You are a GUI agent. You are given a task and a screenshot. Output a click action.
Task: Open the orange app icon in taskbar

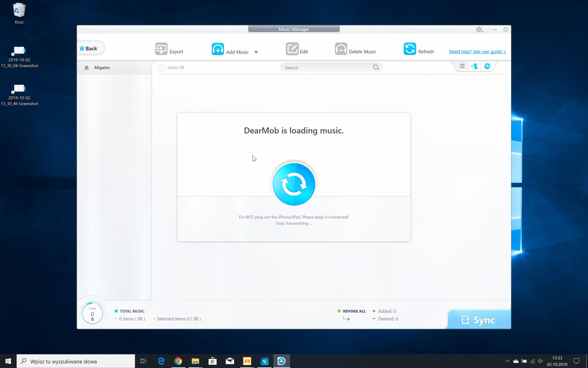coord(247,361)
